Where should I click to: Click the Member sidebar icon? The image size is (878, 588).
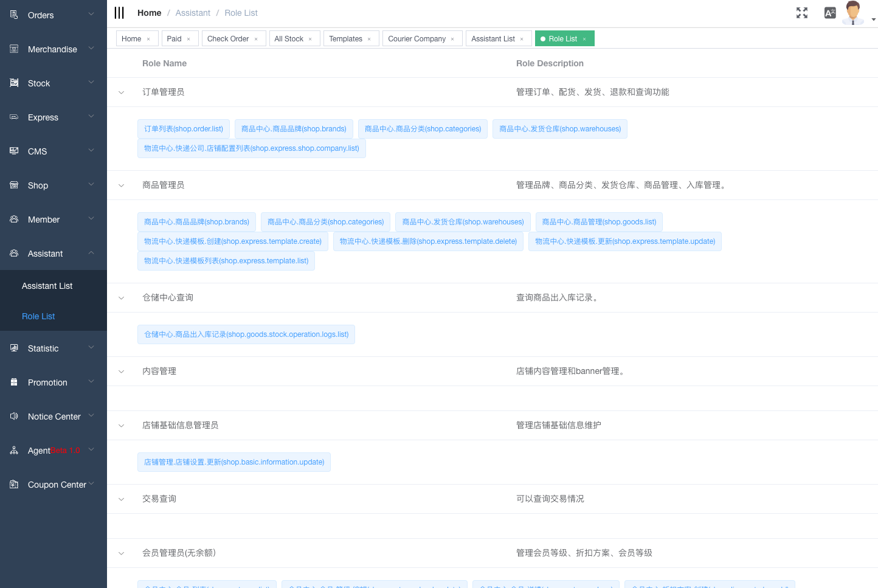pyautogui.click(x=13, y=219)
